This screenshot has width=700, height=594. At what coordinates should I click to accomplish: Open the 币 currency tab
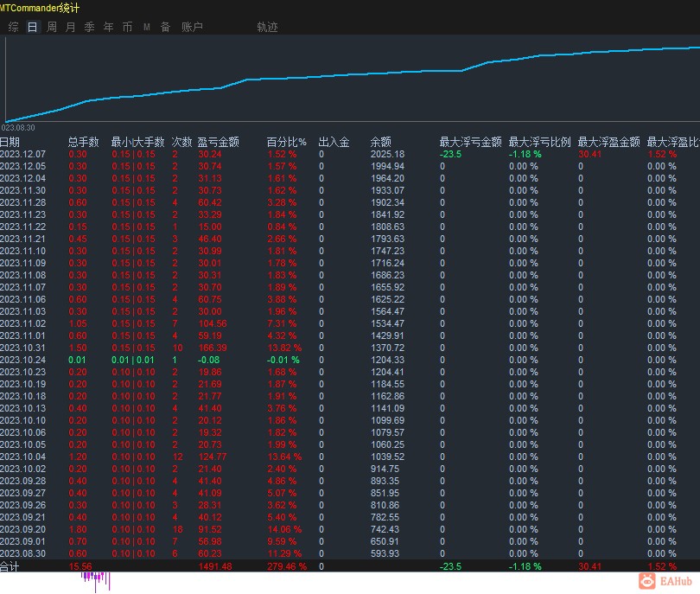[x=127, y=28]
